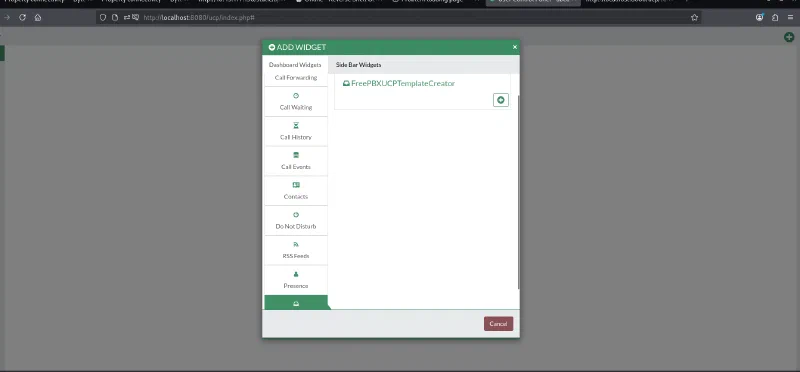Select Call Waiting widget category
The height and width of the screenshot is (372, 800).
point(295,102)
